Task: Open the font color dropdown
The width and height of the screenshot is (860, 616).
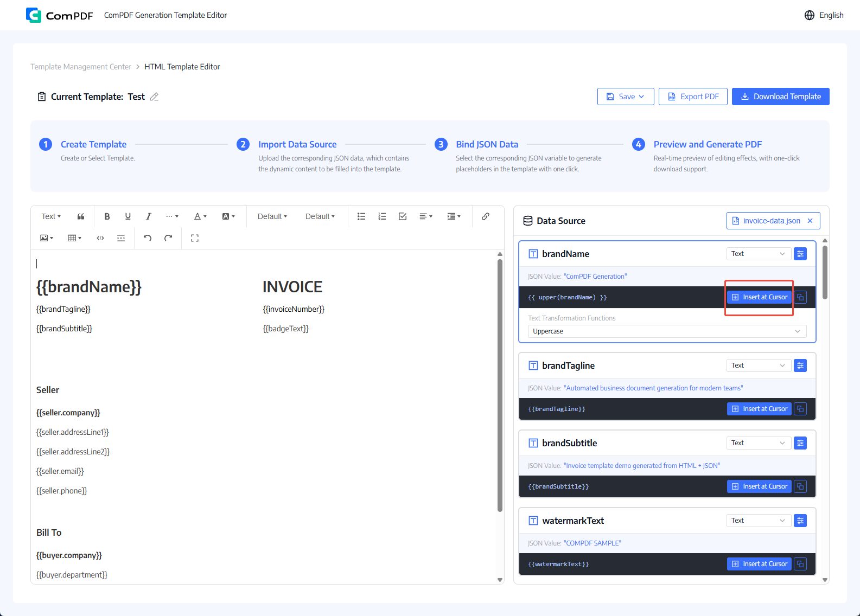Action: pos(200,216)
